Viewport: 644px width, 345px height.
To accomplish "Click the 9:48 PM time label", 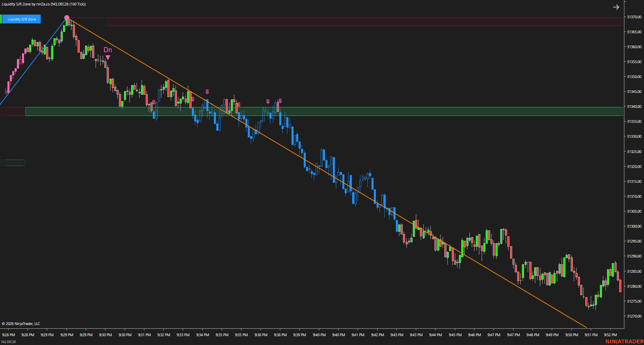I will point(533,335).
